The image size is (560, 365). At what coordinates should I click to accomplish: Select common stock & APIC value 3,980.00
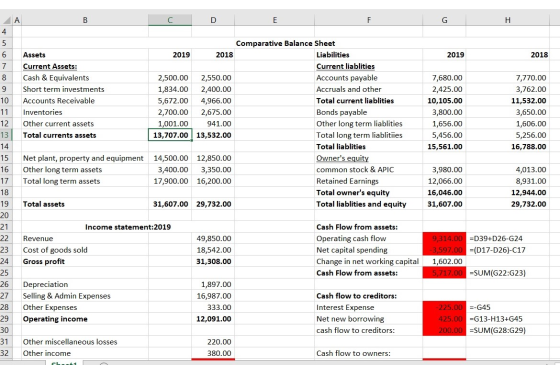444,169
